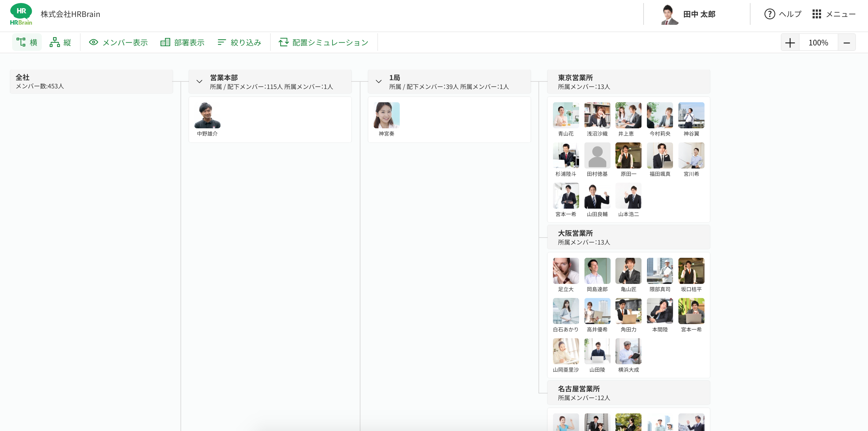Image resolution: width=868 pixels, height=431 pixels.
Task: Click the 100% zoom value field
Action: coord(818,43)
